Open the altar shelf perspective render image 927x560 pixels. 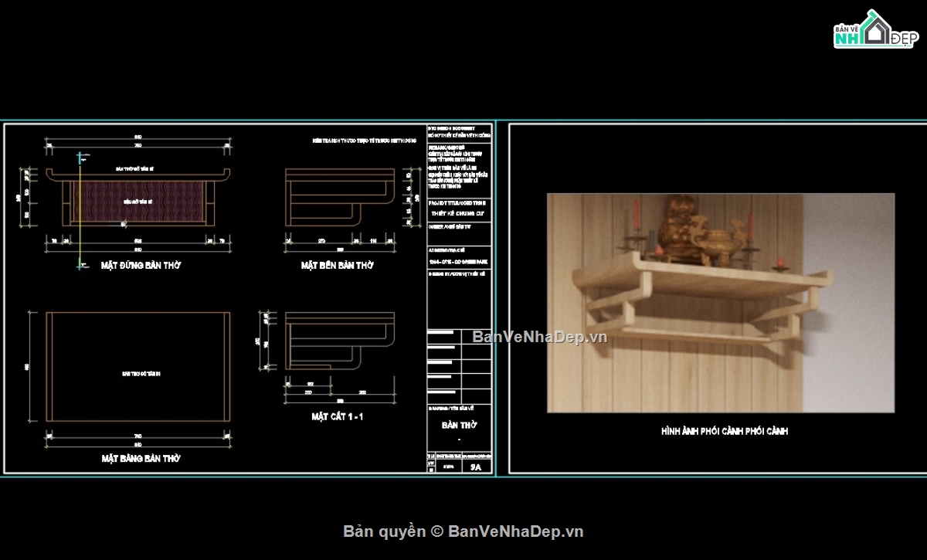721,302
